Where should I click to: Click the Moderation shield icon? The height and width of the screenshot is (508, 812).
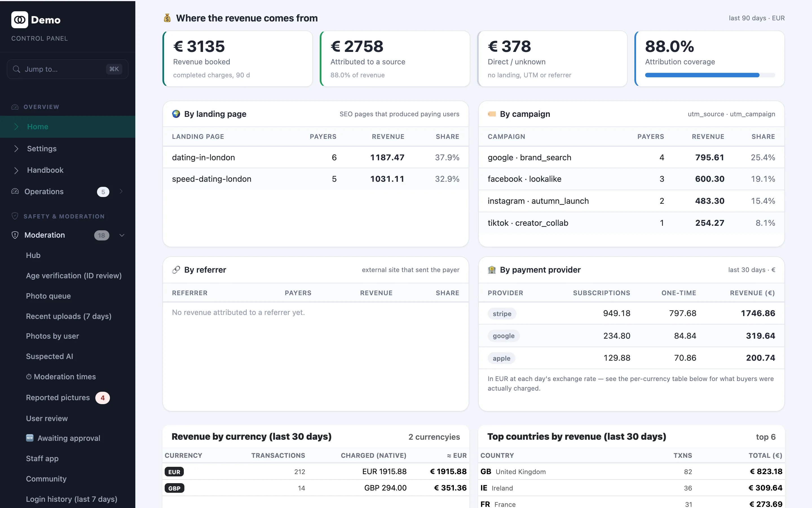[15, 235]
